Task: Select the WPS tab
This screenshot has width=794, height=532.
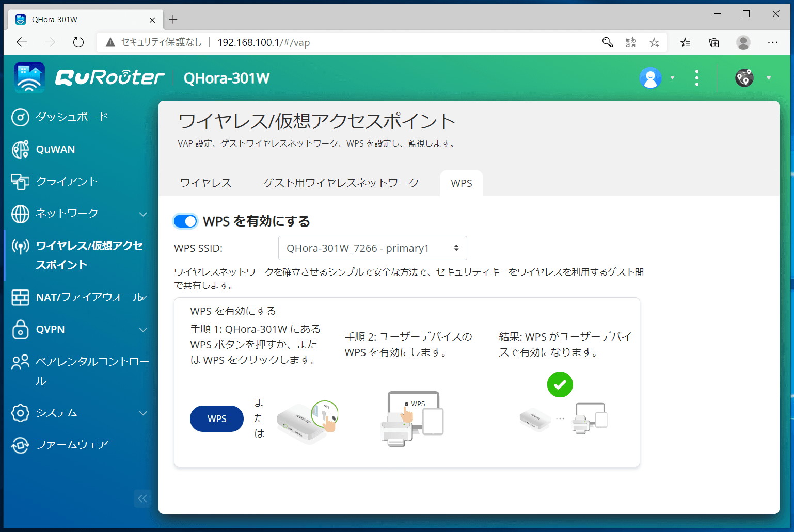Action: click(x=462, y=183)
